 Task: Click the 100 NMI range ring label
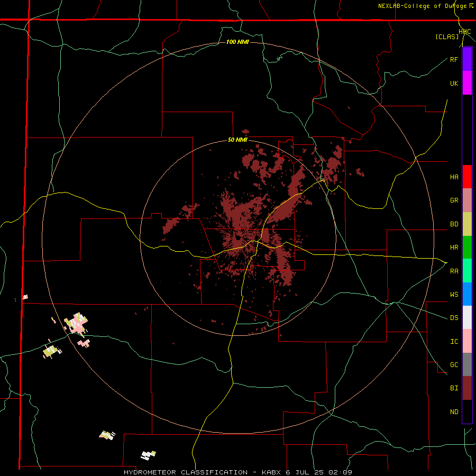(x=237, y=42)
